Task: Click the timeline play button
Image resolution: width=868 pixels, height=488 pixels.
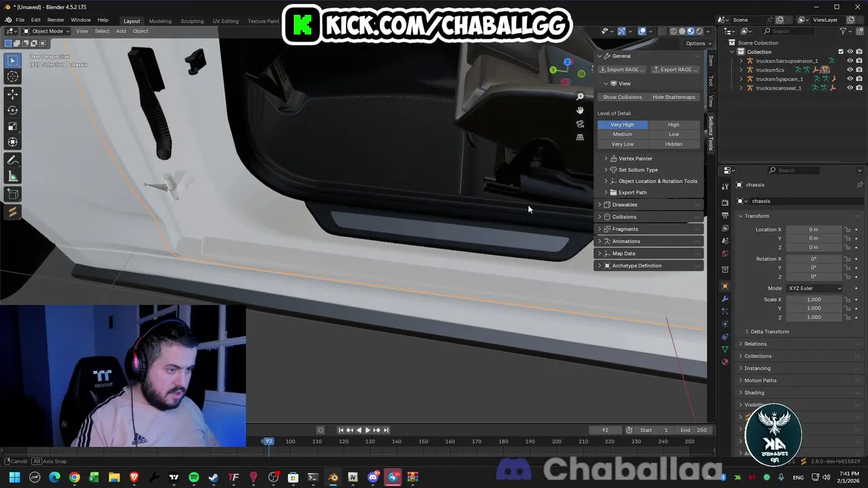Action: [x=368, y=430]
